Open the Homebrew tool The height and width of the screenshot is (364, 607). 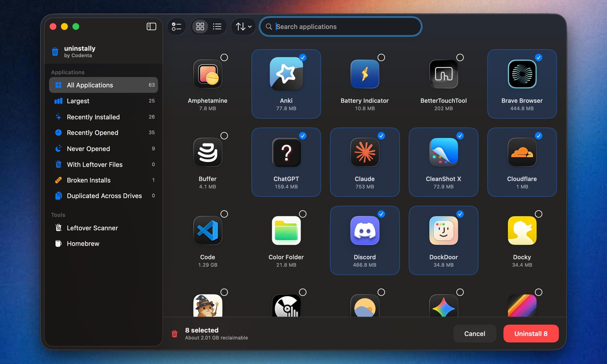tap(104, 243)
